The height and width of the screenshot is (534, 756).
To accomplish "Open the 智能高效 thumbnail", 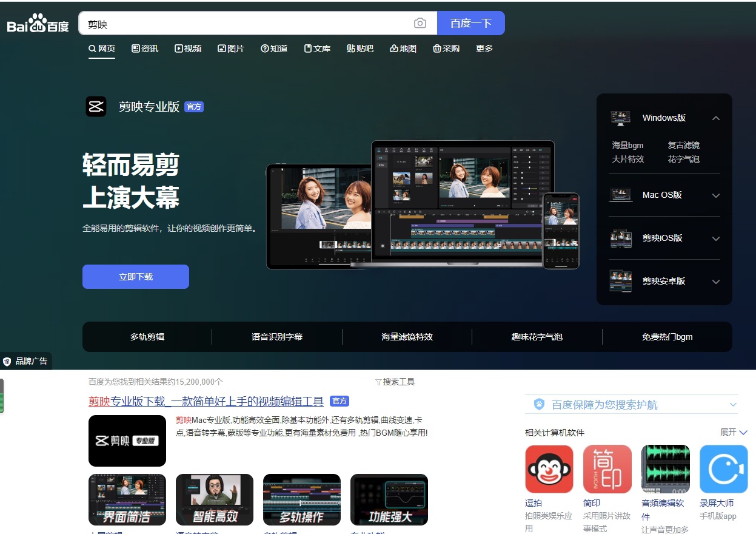I will [215, 499].
